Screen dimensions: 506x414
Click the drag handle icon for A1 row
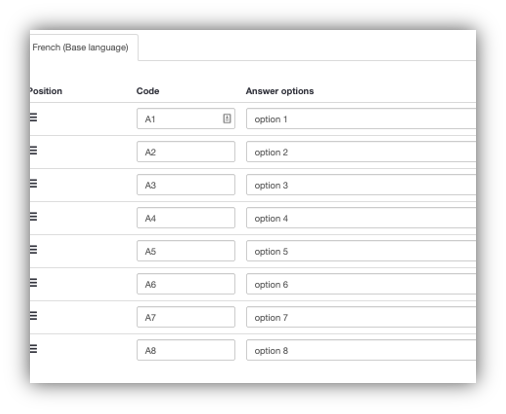pyautogui.click(x=33, y=117)
